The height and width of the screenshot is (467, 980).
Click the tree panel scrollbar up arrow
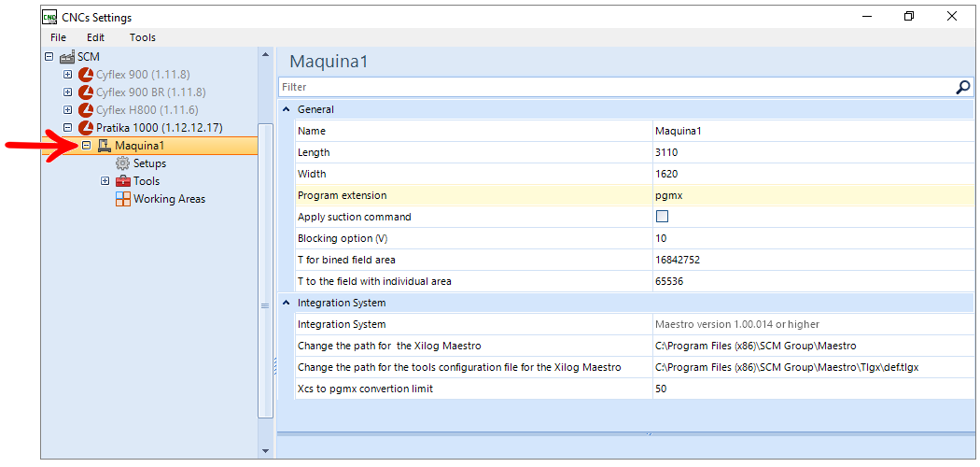point(266,54)
